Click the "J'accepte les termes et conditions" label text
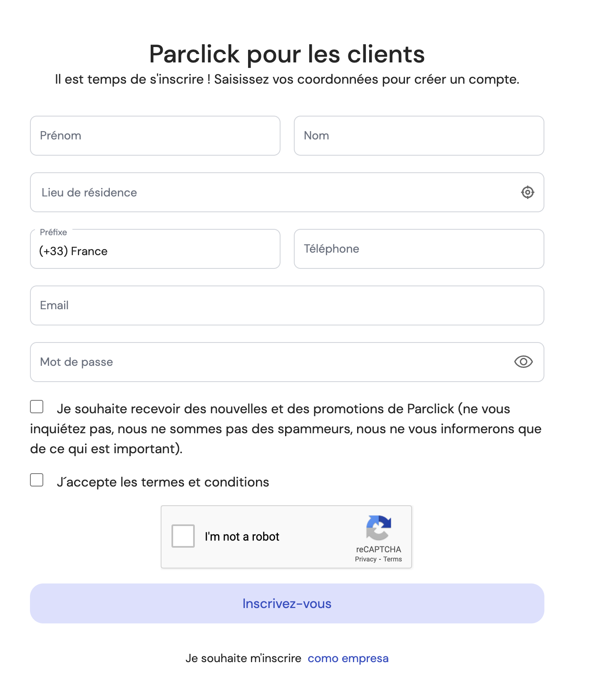Image resolution: width=591 pixels, height=700 pixels. [x=163, y=482]
